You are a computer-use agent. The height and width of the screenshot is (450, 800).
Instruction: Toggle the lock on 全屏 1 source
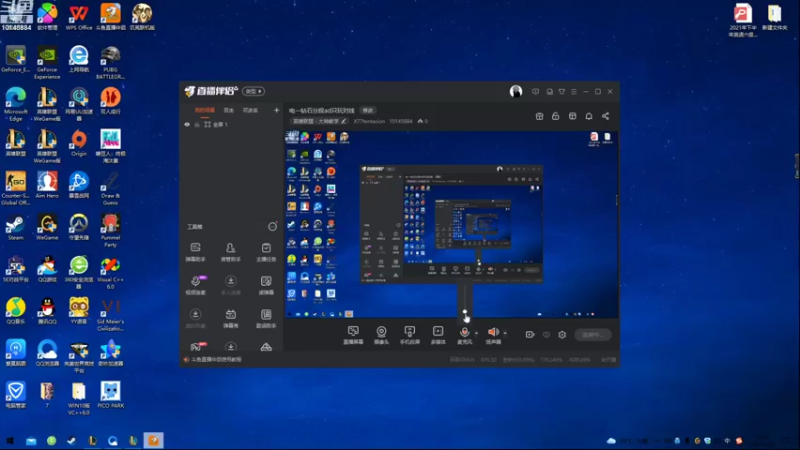tap(197, 124)
